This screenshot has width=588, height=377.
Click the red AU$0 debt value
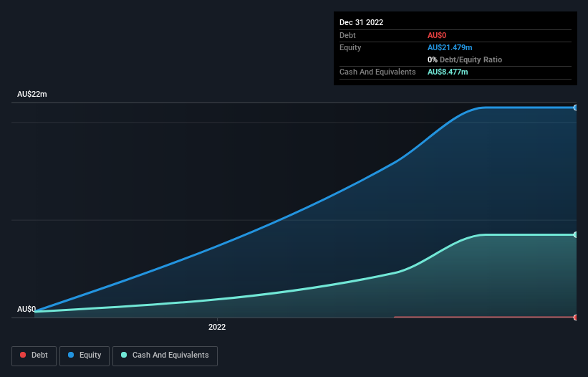point(437,35)
